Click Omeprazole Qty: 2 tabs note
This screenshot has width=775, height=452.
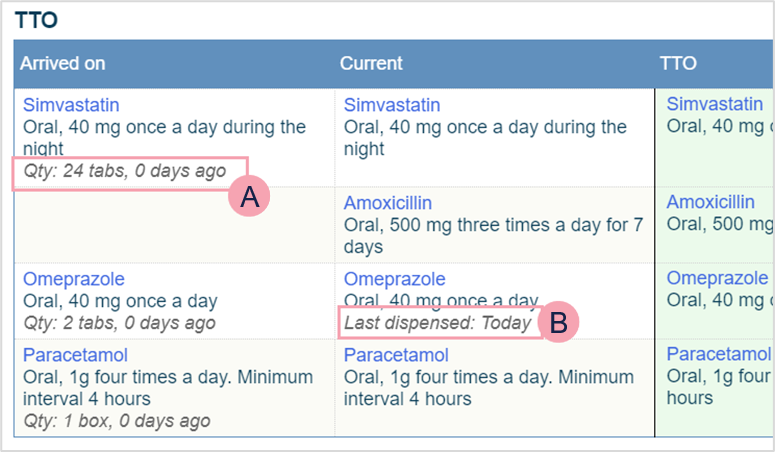coord(119,323)
